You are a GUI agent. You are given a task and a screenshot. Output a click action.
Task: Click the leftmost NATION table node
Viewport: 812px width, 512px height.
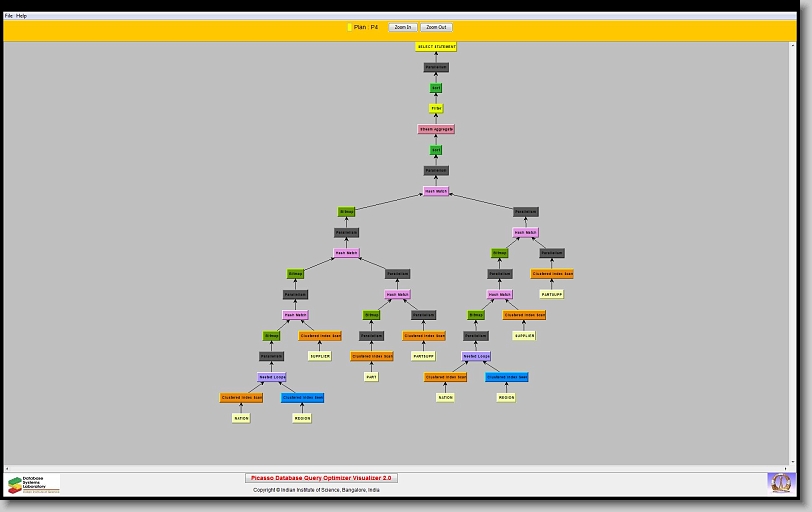pos(241,418)
